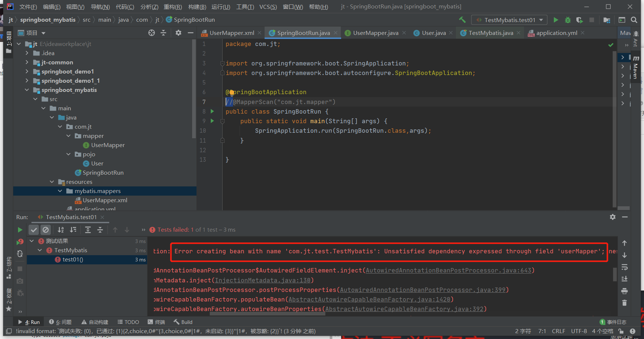The width and height of the screenshot is (644, 339).
Task: Click CRLF line separator in status bar
Action: (x=558, y=331)
